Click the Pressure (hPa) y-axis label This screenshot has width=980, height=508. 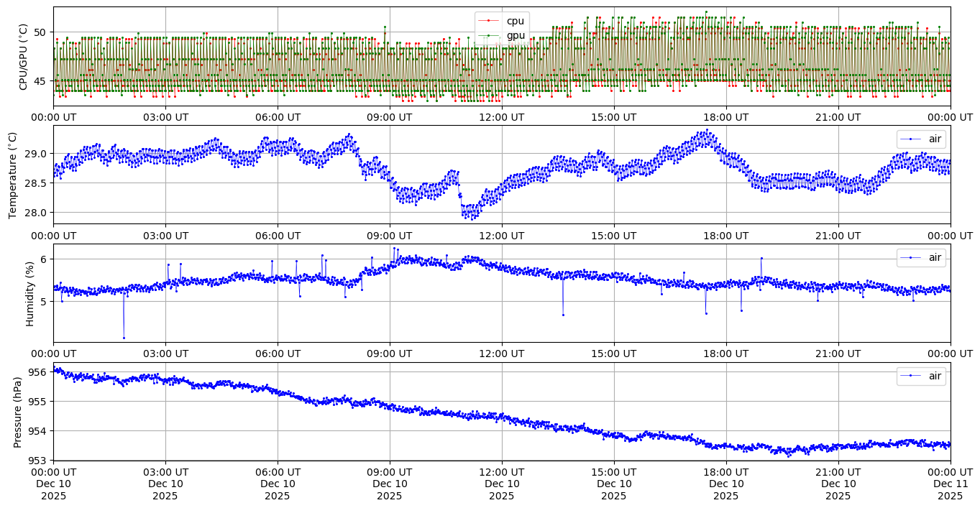coord(18,412)
